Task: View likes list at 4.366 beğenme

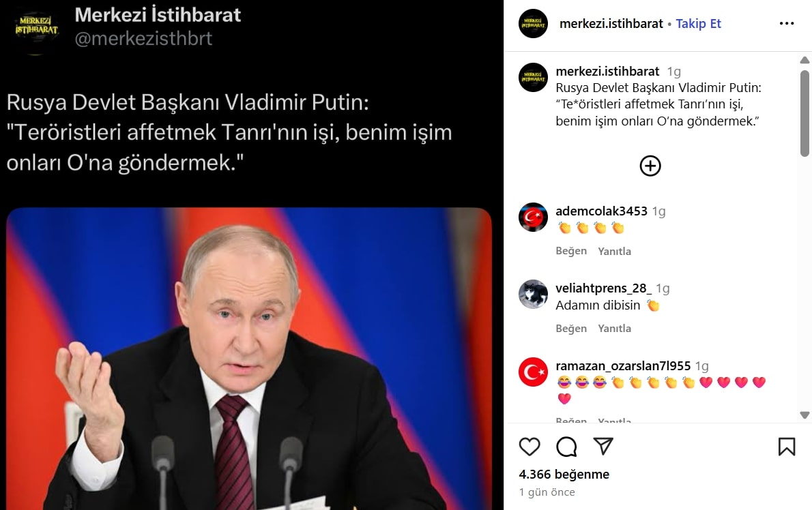Action: (564, 475)
